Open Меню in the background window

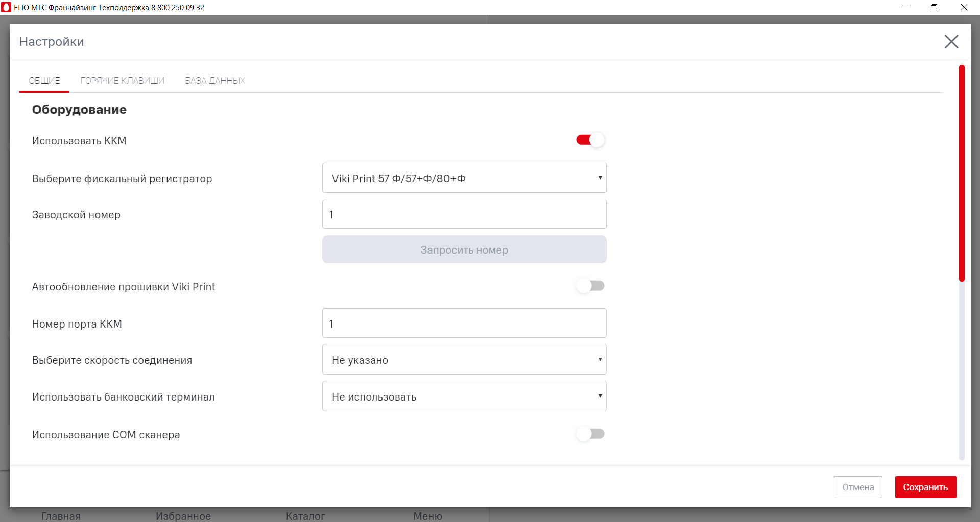[x=428, y=516]
